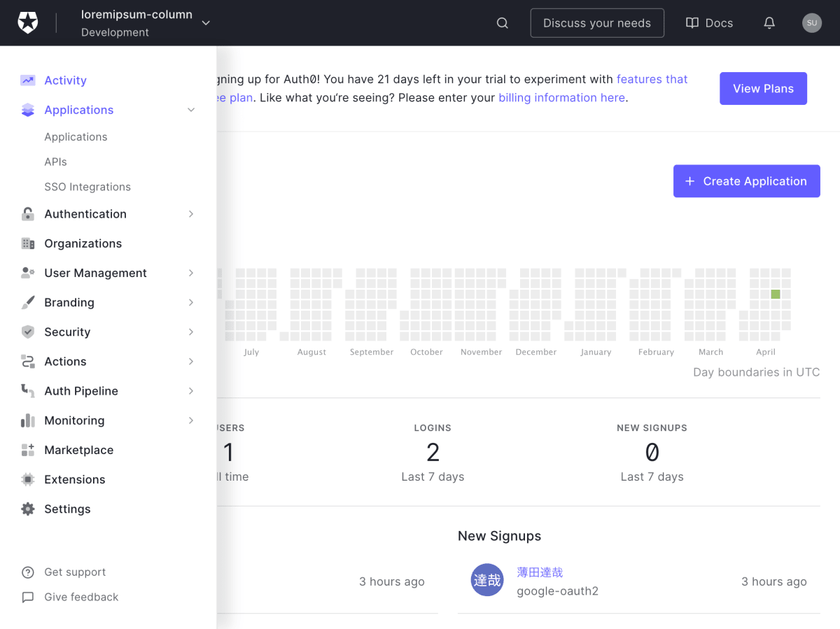Open the Docs link text
The height and width of the screenshot is (629, 840).
[719, 23]
